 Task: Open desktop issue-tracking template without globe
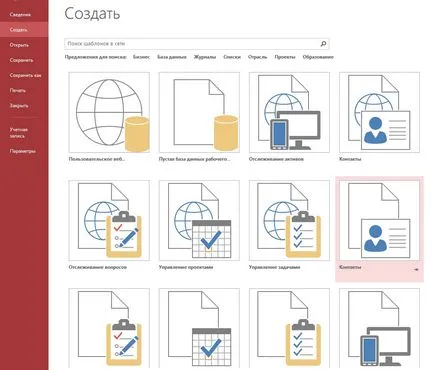[109, 328]
